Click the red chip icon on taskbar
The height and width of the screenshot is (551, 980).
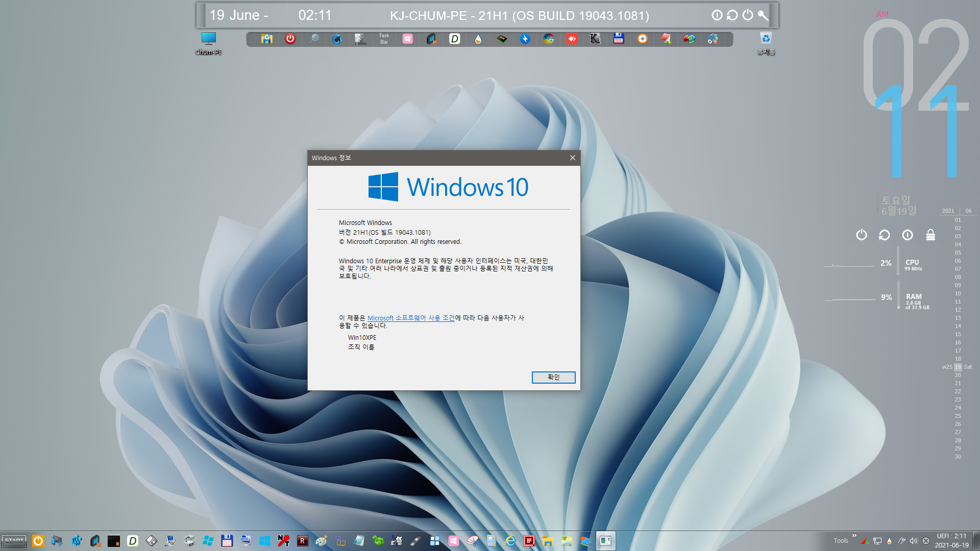click(529, 541)
